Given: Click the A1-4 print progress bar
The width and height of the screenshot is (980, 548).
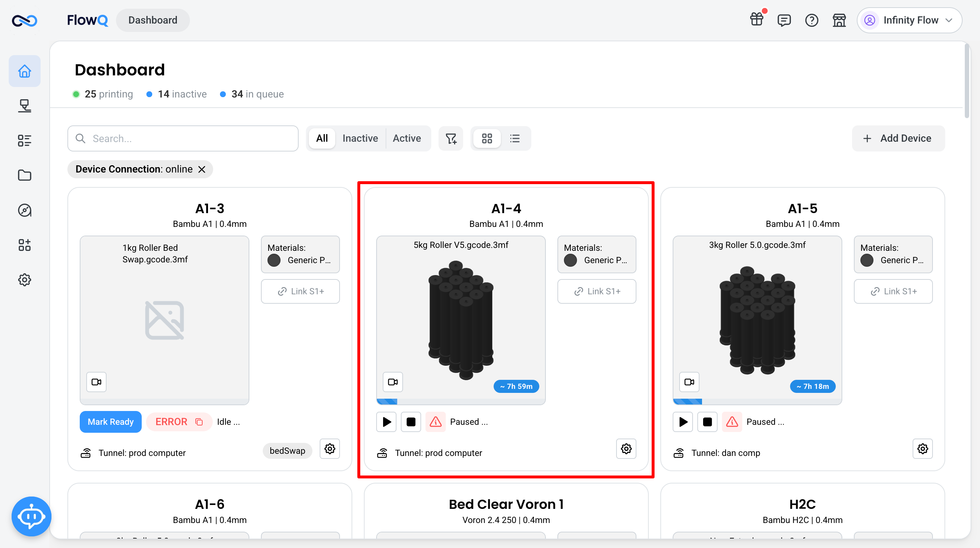Looking at the screenshot, I should click(x=461, y=402).
